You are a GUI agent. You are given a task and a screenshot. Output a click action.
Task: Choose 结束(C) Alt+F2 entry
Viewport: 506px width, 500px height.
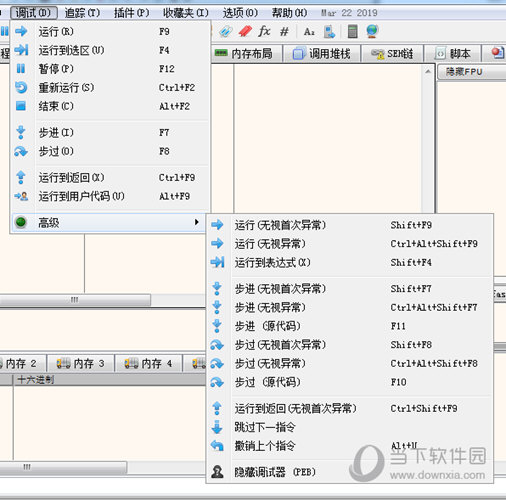110,106
